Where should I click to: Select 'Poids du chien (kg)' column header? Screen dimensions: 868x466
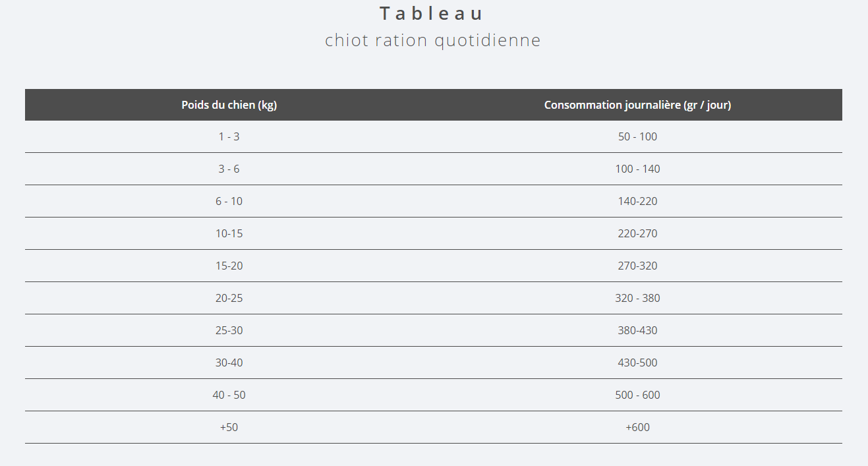pyautogui.click(x=229, y=105)
